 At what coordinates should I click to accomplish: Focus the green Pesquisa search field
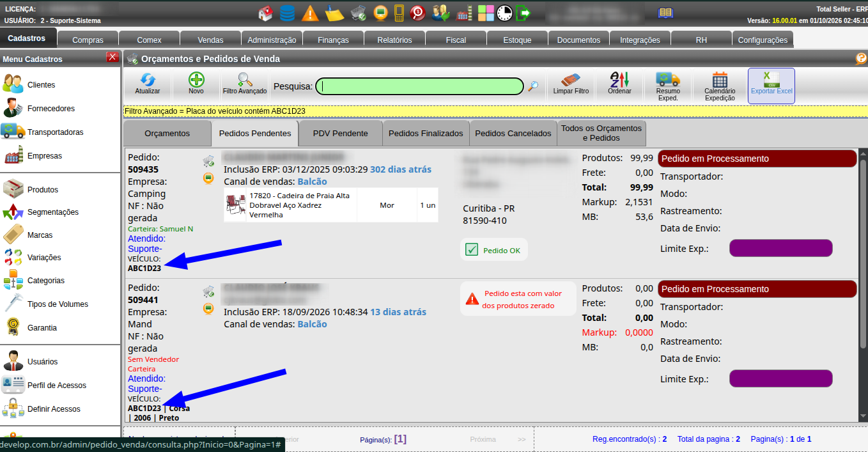click(419, 86)
